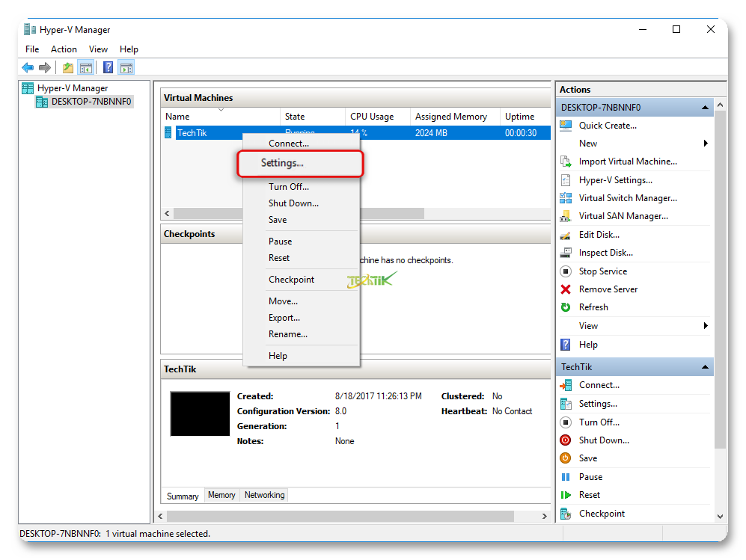
Task: Collapse the DESKTOP-7NBNNF0 actions section
Action: [x=705, y=108]
